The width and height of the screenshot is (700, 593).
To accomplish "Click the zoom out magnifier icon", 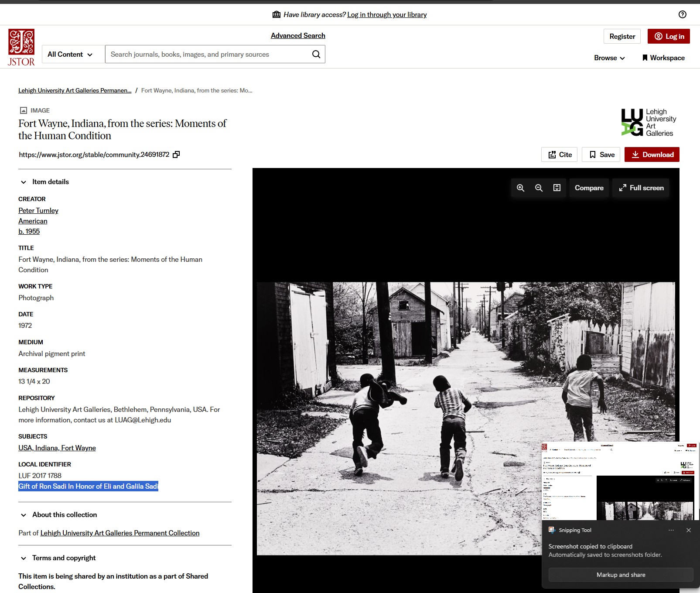I will (x=539, y=188).
